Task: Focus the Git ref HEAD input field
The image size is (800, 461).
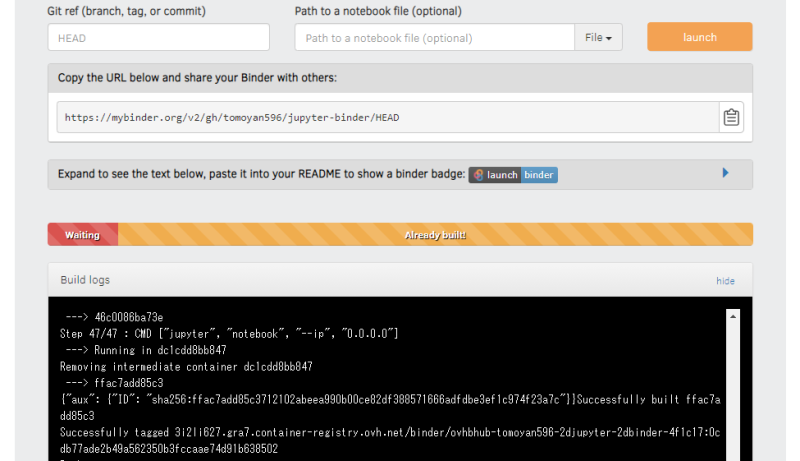Action: (158, 38)
